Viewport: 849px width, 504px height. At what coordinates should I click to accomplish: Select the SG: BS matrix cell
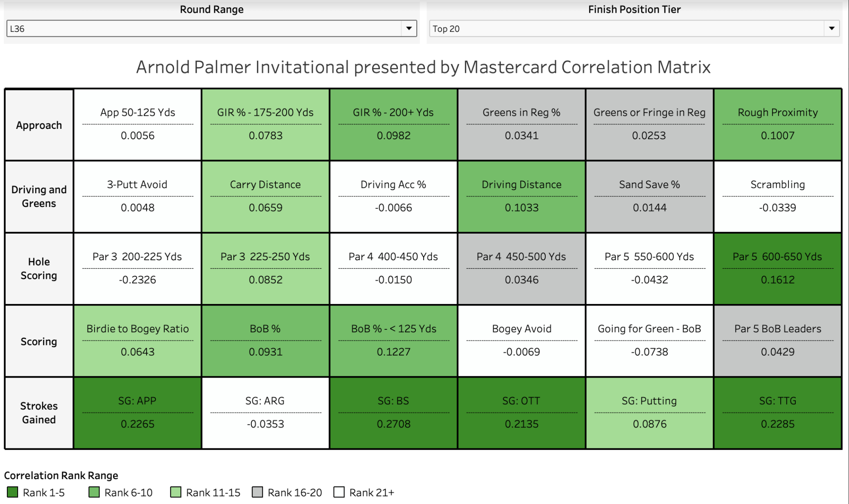(393, 413)
